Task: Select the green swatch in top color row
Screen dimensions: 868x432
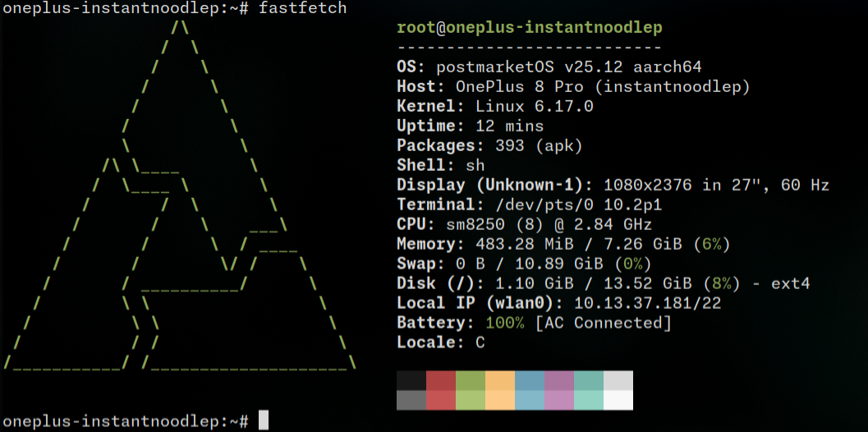Action: [470, 380]
